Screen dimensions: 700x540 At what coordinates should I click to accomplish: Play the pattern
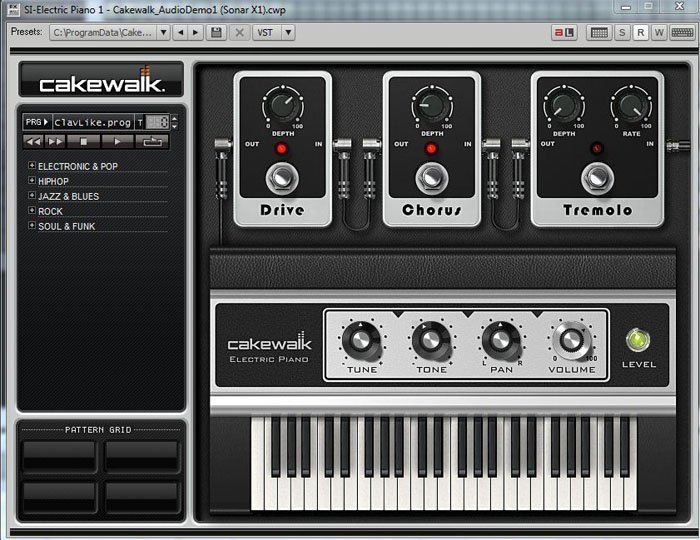(x=117, y=142)
